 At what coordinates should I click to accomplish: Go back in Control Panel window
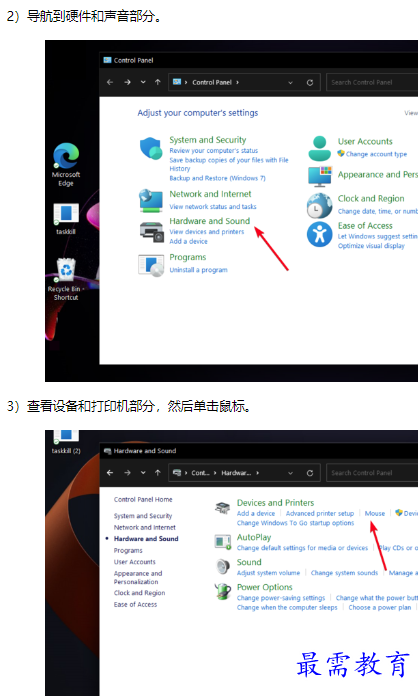110,82
